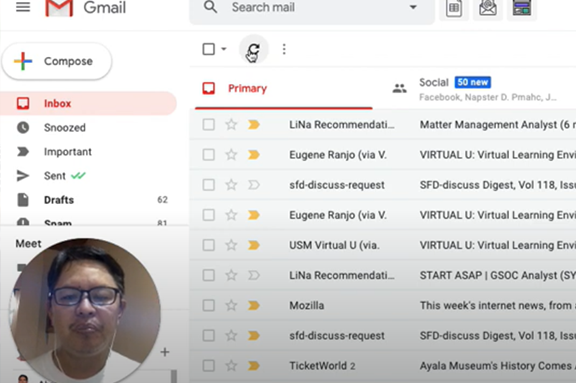Click the mail tracker envelope extension icon
The width and height of the screenshot is (576, 383).
coord(487,7)
